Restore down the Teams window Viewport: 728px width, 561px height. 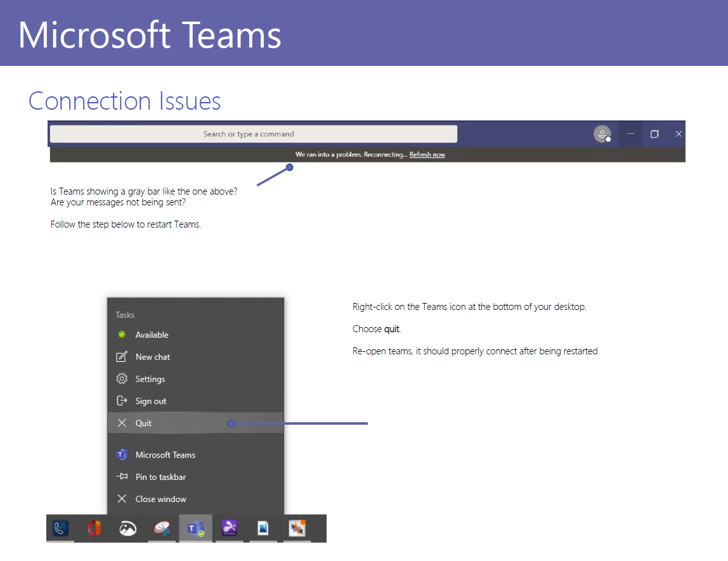(654, 134)
